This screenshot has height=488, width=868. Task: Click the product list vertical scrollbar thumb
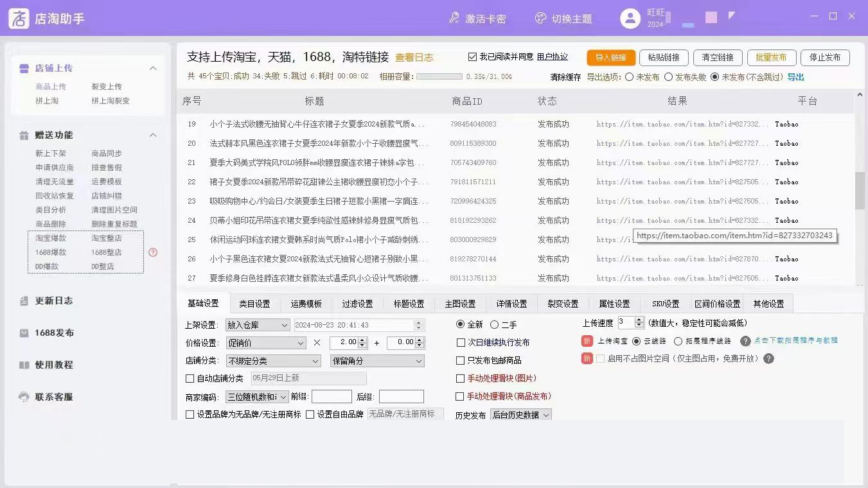860,191
